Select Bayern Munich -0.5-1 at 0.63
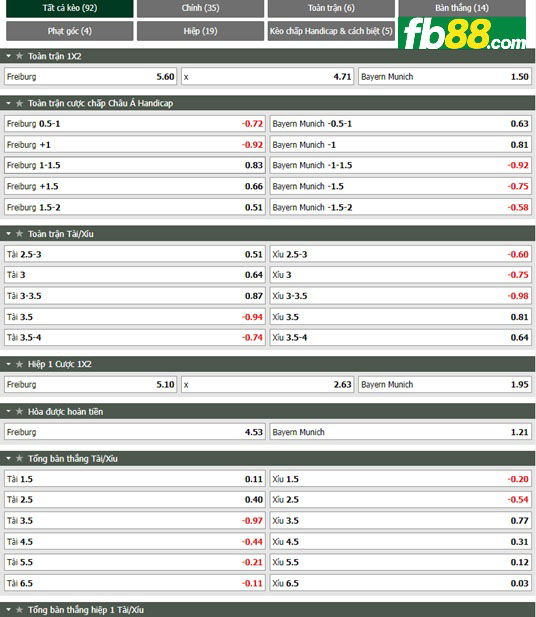Image resolution: width=536 pixels, height=617 pixels. (x=401, y=124)
